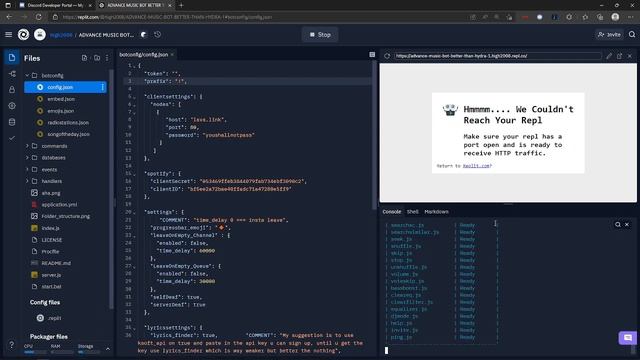Open the chat support bubble
Screen dimensions: 640x360
pyautogui.click(x=627, y=338)
